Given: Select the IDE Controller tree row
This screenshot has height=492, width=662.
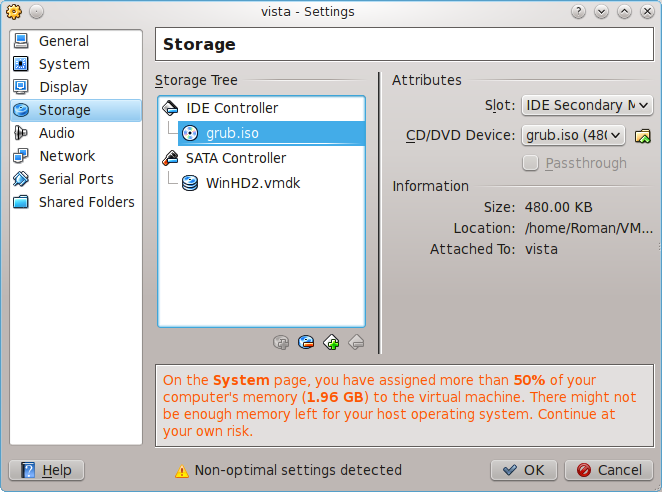Looking at the screenshot, I should (x=261, y=108).
